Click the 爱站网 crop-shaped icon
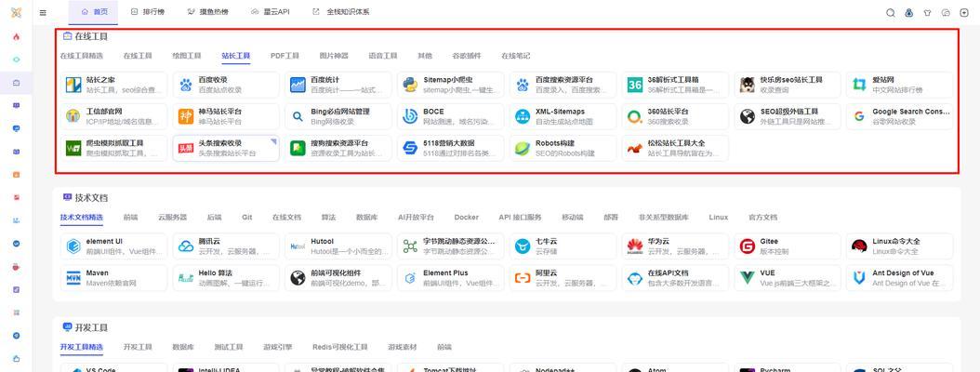The width and height of the screenshot is (980, 372). pyautogui.click(x=859, y=85)
